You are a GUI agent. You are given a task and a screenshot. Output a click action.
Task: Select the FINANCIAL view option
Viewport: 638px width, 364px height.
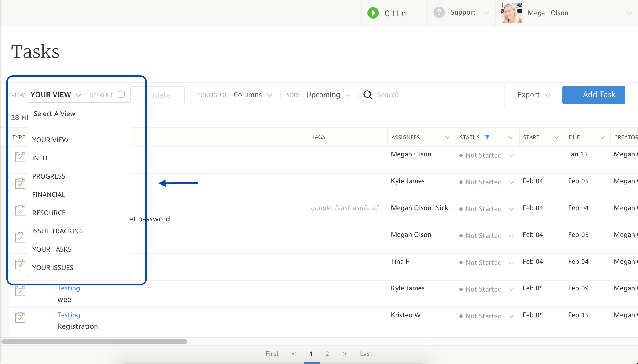(x=49, y=195)
